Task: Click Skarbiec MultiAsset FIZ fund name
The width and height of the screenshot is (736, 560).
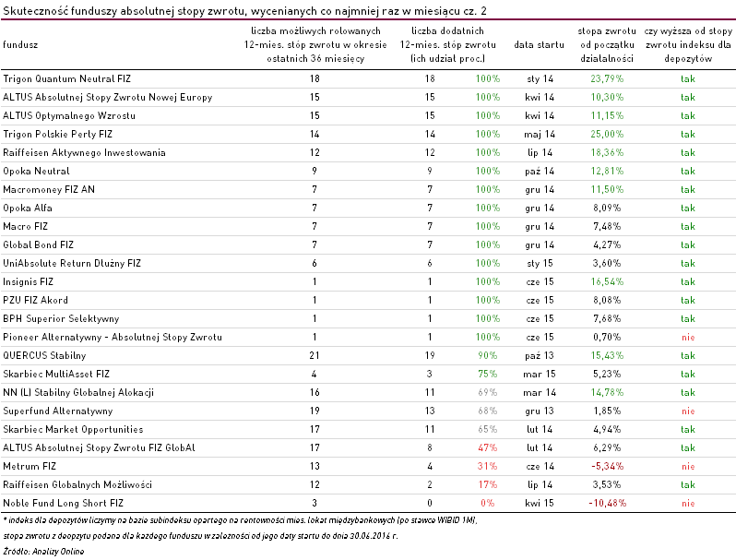Action: pyautogui.click(x=56, y=374)
